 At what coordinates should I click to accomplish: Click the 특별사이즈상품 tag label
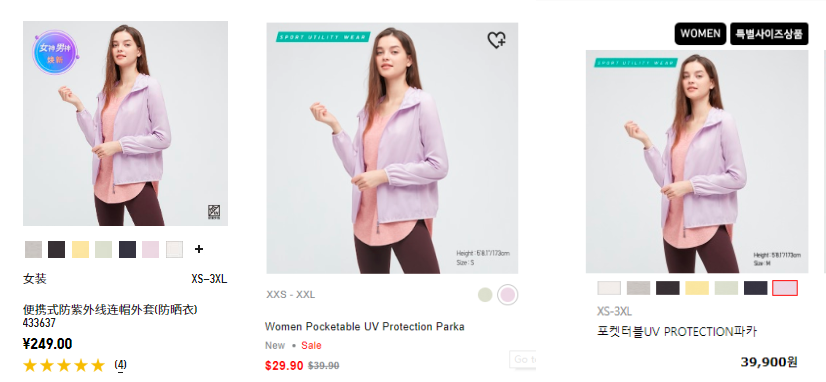(x=769, y=34)
